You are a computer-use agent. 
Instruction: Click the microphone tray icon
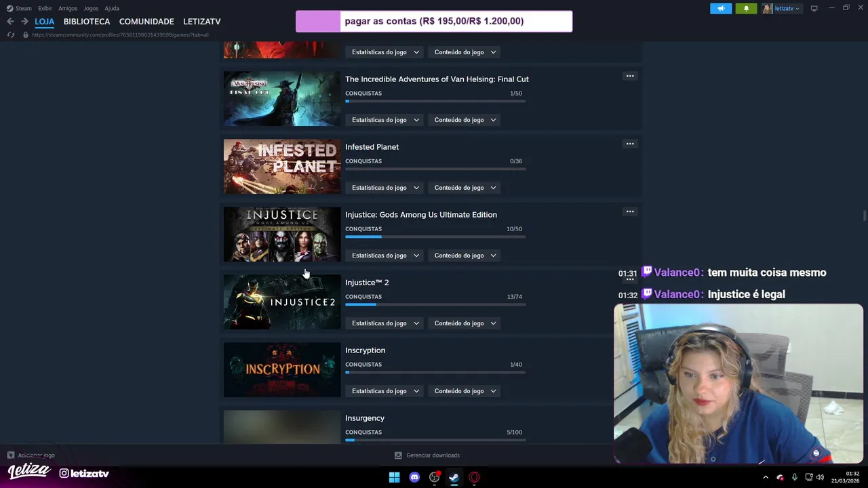coord(794,477)
